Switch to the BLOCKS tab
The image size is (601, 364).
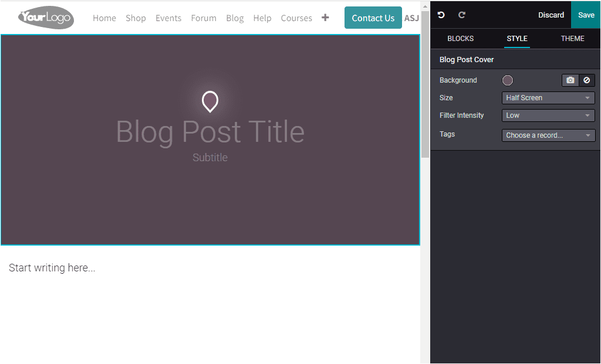click(460, 39)
